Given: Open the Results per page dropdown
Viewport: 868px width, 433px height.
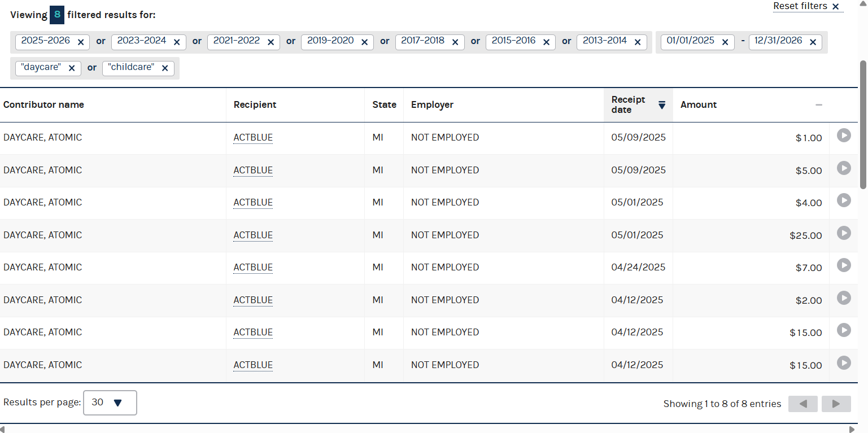Looking at the screenshot, I should click(x=110, y=403).
